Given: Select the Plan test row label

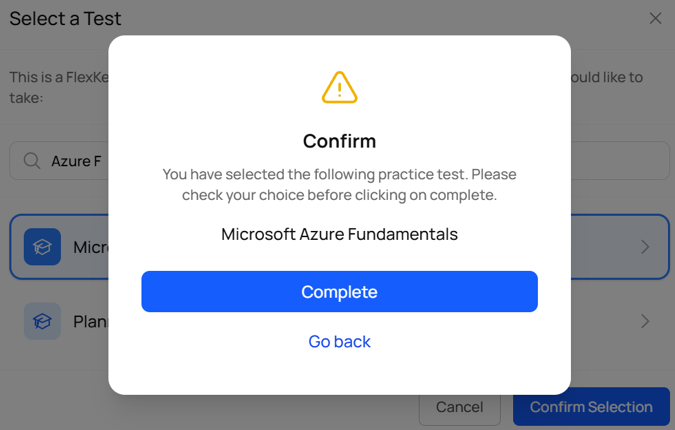Looking at the screenshot, I should click(x=90, y=322).
